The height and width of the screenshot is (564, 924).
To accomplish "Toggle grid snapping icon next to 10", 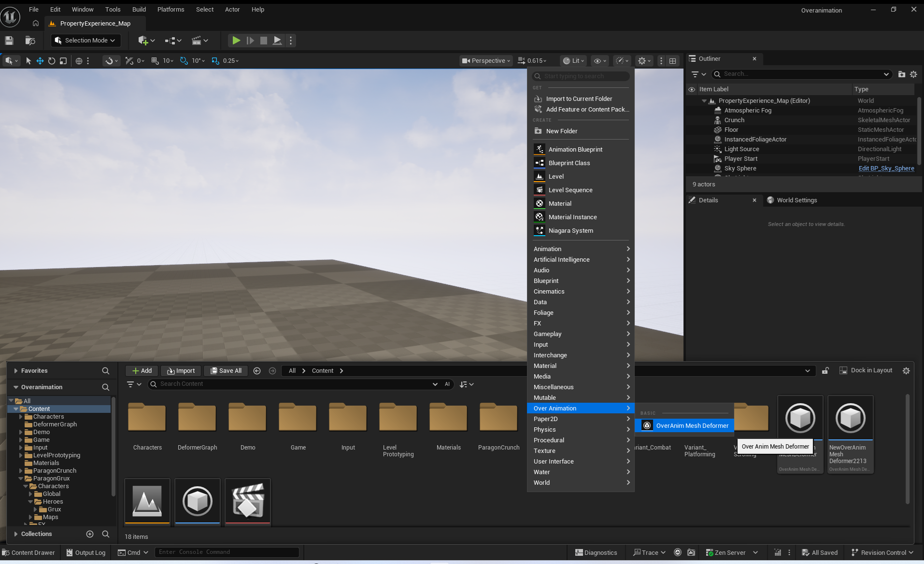I will pos(155,61).
